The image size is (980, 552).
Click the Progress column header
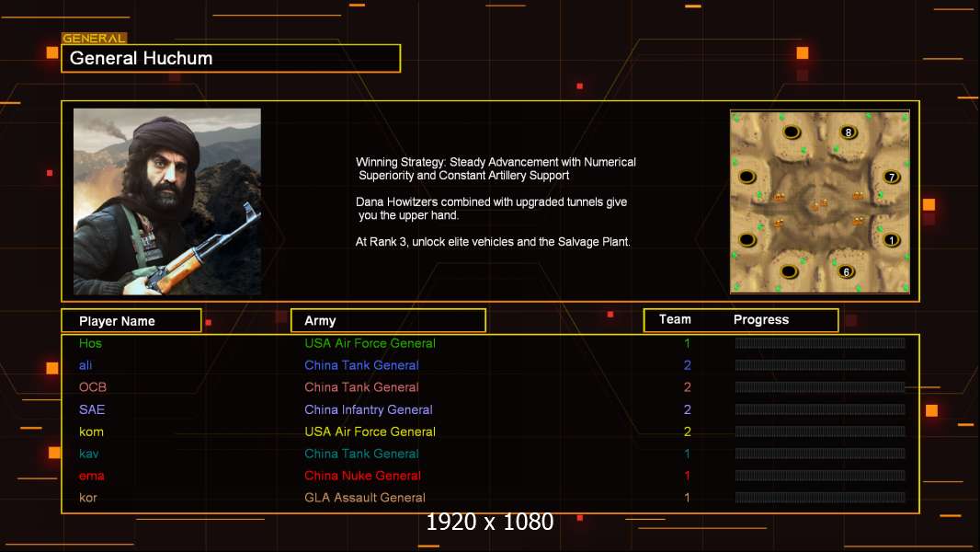761,319
